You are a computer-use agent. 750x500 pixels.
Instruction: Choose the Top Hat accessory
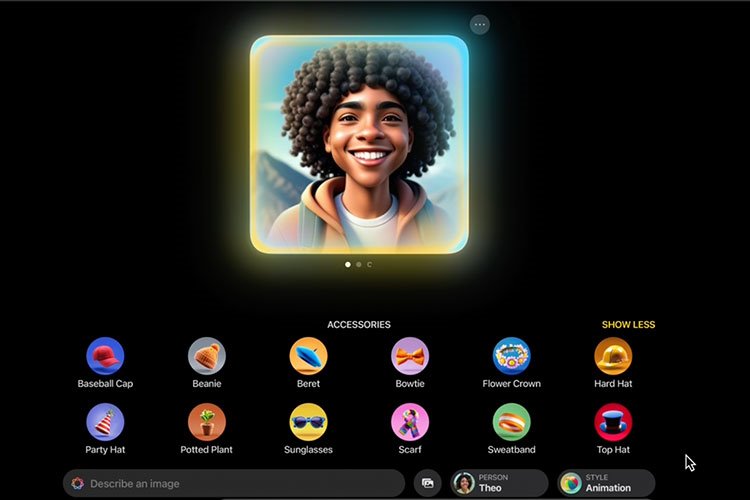tap(613, 422)
